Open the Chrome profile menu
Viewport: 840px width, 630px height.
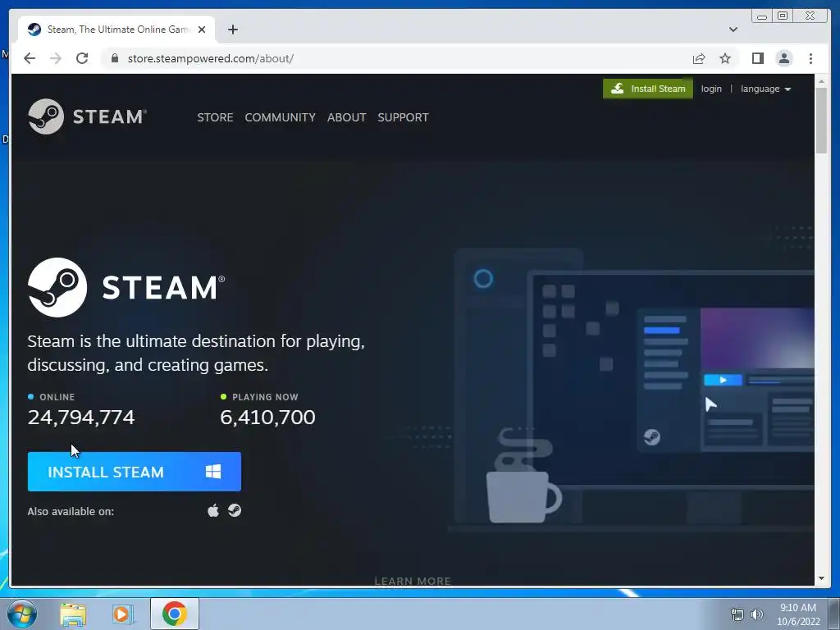click(x=783, y=58)
